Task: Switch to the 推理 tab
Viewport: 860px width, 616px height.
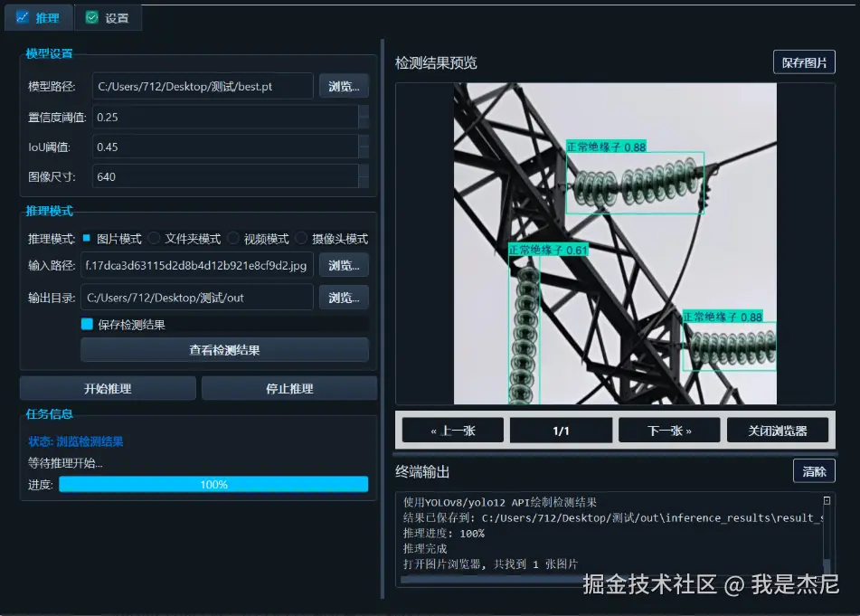Action: 38,17
